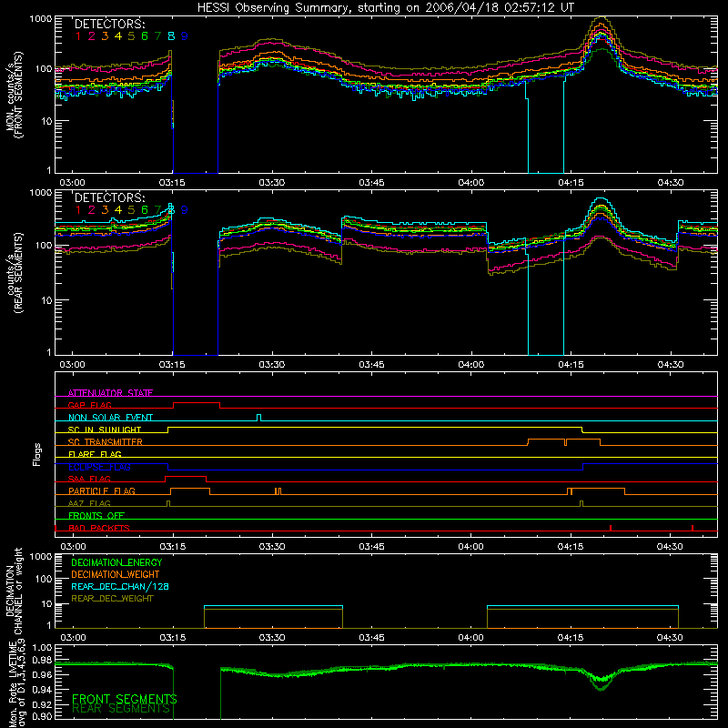Click the "MON. counts/s (FRONT SEGMENTS)" axis label
The image size is (728, 728).
(x=15, y=96)
